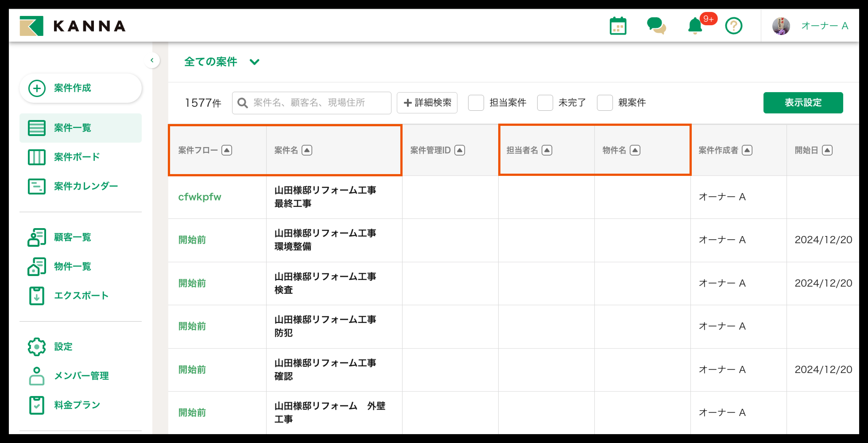Enable the 担当案件 checkbox
The height and width of the screenshot is (443, 868).
[x=476, y=103]
